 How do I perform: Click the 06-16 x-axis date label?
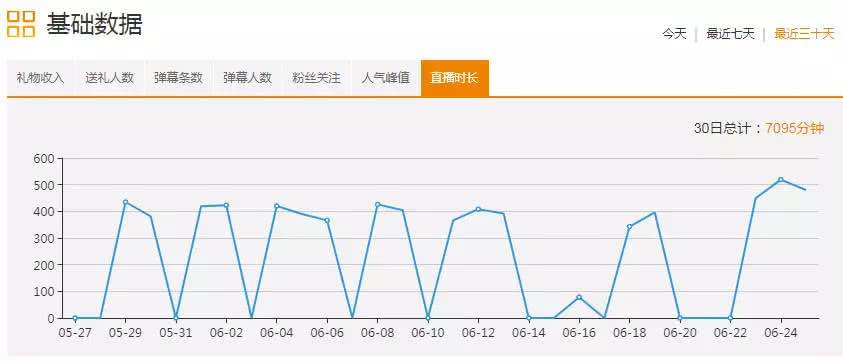tap(579, 333)
